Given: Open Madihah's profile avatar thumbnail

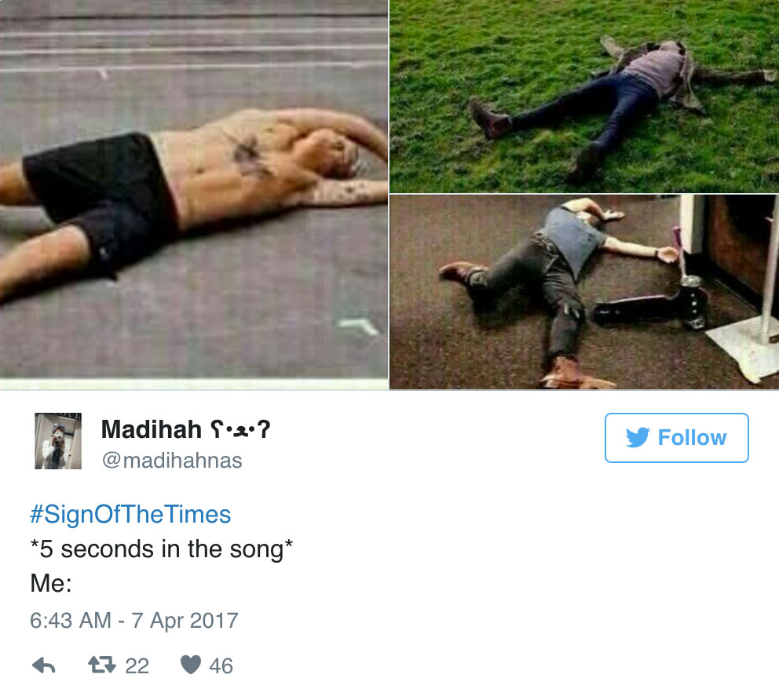Looking at the screenshot, I should tap(58, 441).
